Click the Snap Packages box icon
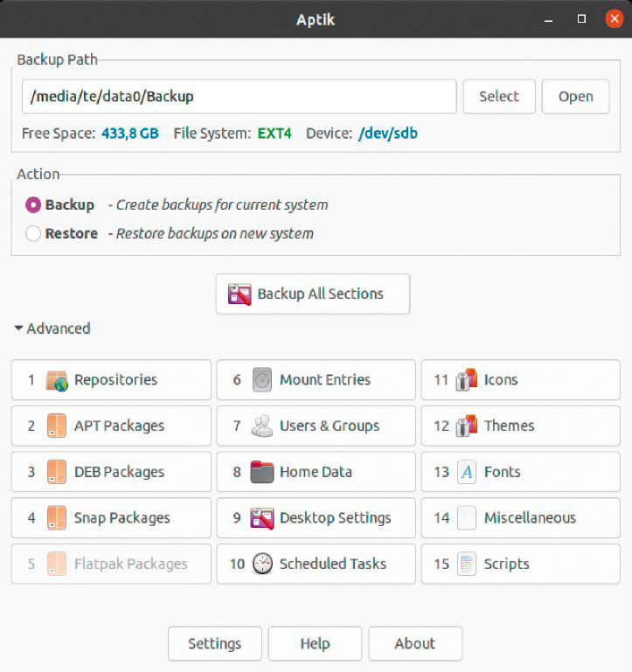632x672 pixels. pyautogui.click(x=57, y=517)
